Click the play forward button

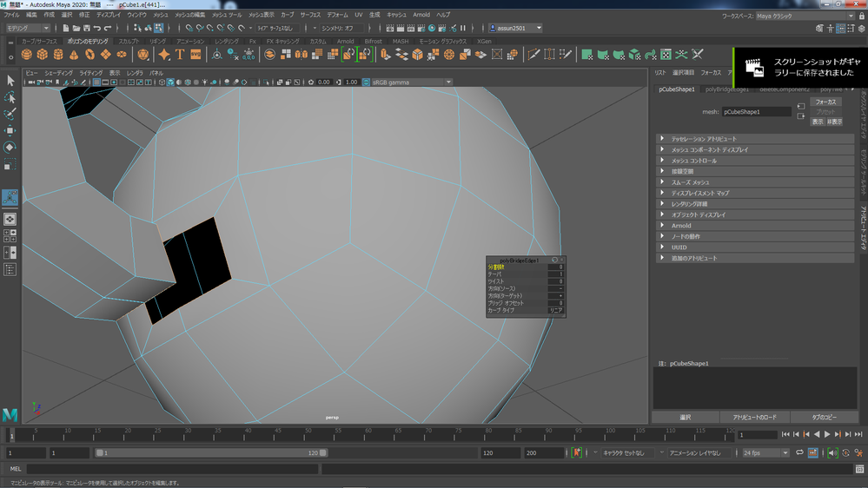(x=827, y=434)
